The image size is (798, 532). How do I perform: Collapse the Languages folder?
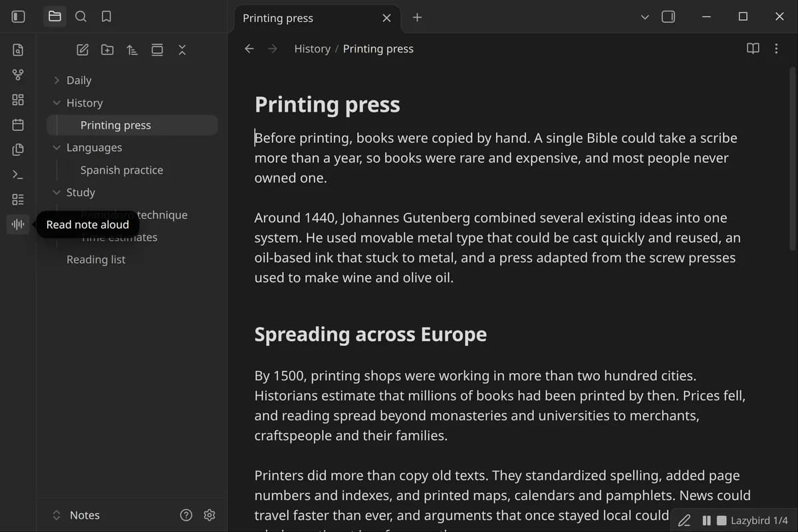[57, 148]
